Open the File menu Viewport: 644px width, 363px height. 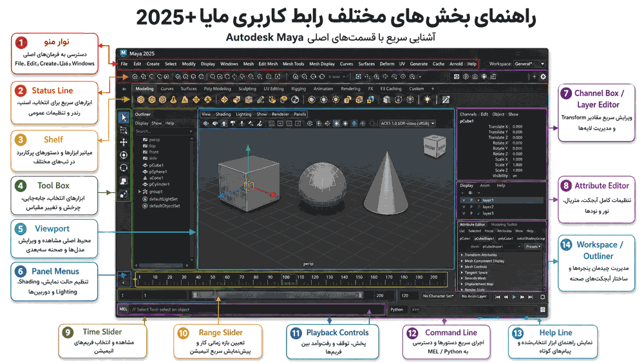[124, 64]
